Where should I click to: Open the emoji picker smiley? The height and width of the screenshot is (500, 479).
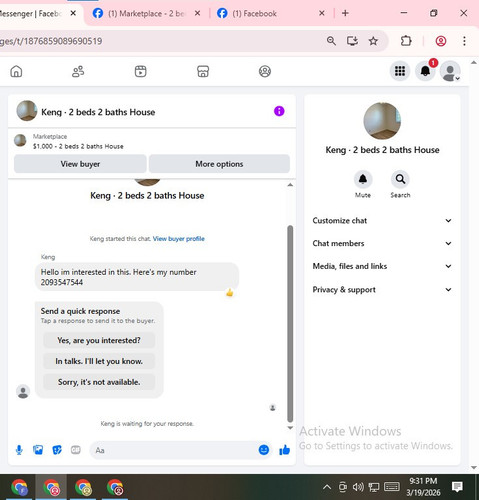[264, 450]
